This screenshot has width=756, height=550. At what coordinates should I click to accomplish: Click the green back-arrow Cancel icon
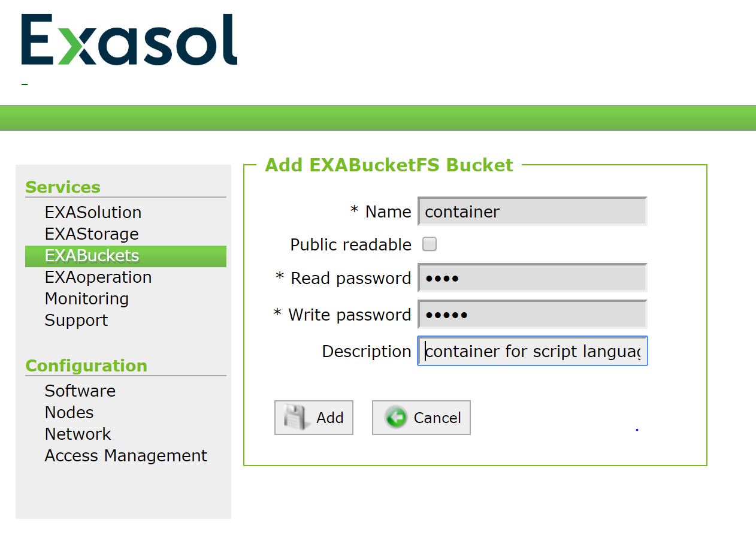pos(396,418)
